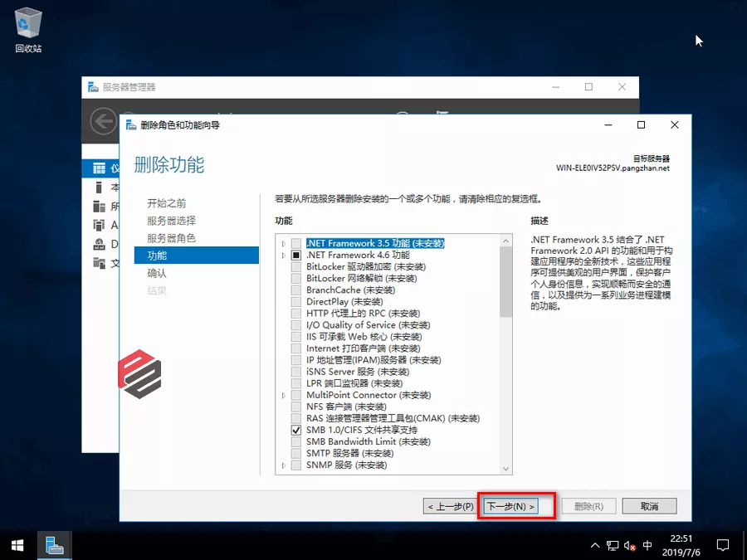
Task: Show hidden tray icons chevron
Action: pyautogui.click(x=594, y=546)
